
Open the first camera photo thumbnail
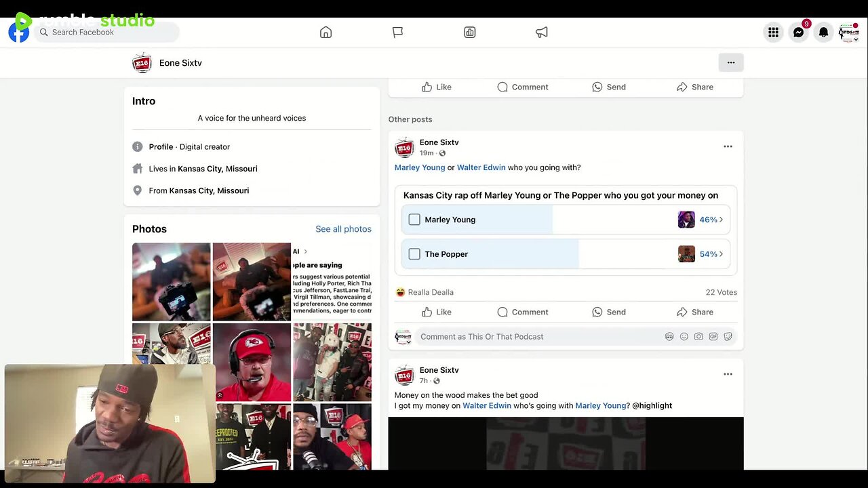(171, 281)
